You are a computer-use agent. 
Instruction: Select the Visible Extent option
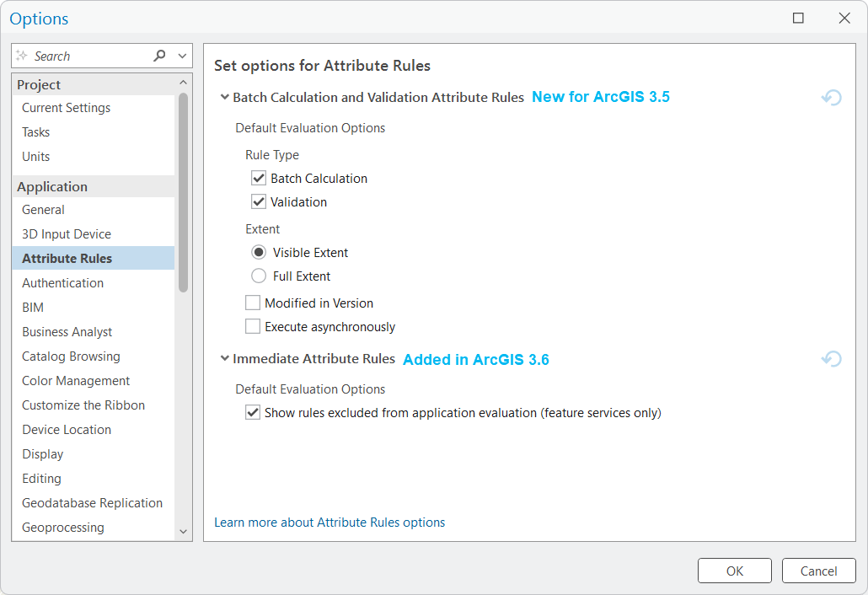(259, 252)
